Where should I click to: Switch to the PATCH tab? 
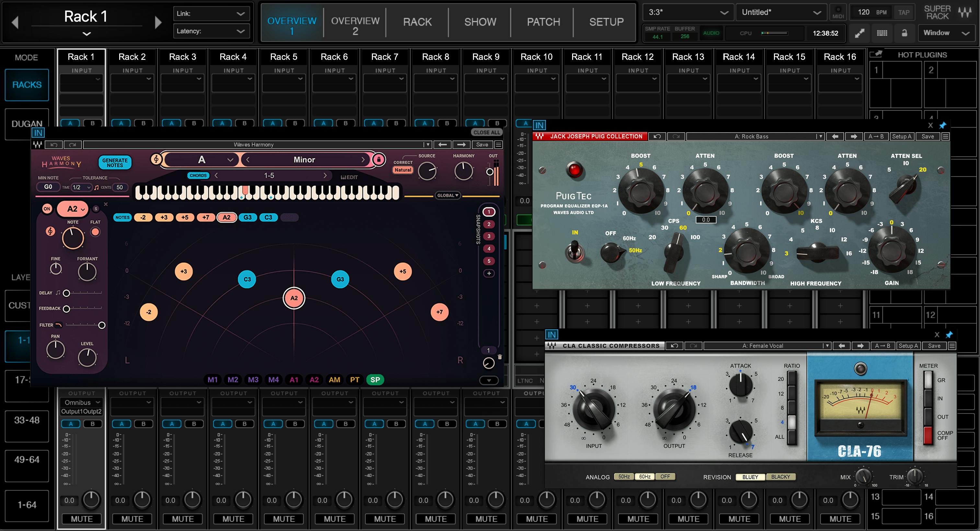543,22
